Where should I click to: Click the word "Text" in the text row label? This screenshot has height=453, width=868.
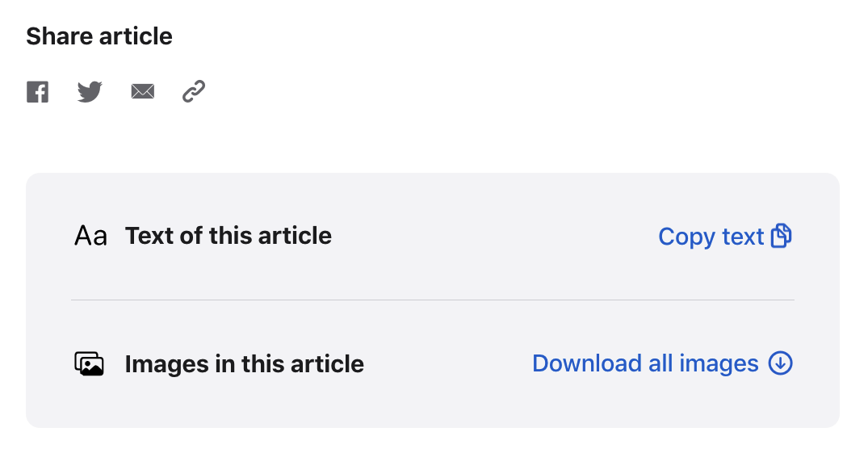pos(148,236)
